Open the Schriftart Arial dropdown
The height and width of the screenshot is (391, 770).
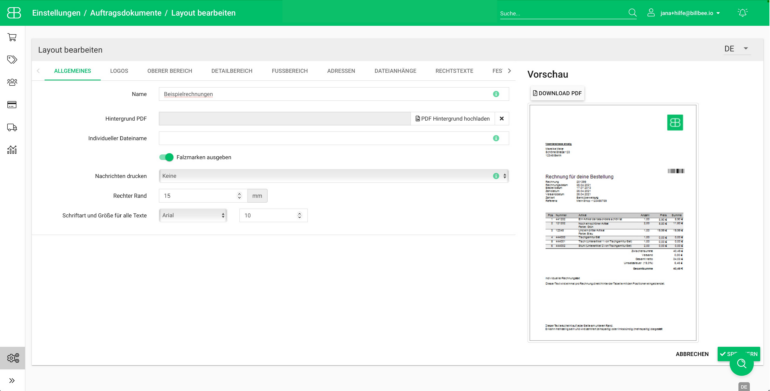click(x=193, y=215)
